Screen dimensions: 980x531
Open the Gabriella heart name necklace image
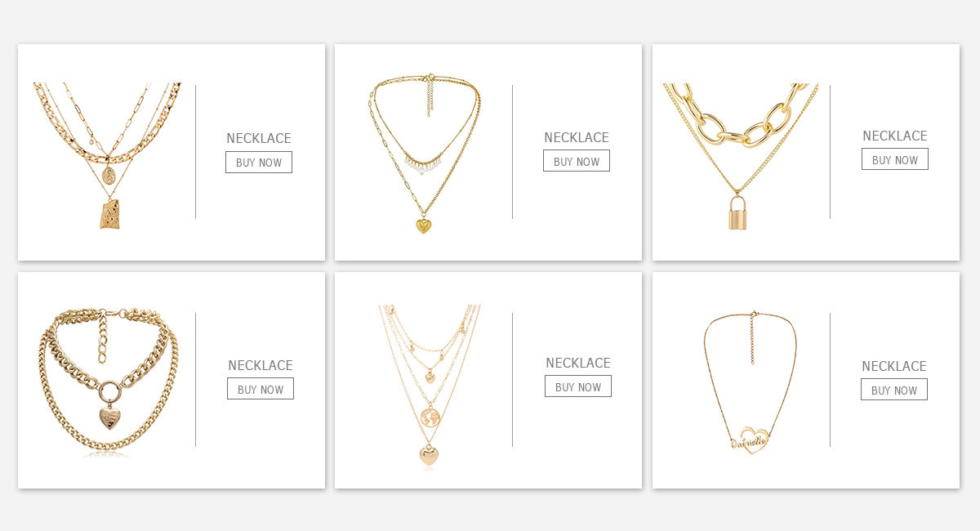(x=751, y=382)
